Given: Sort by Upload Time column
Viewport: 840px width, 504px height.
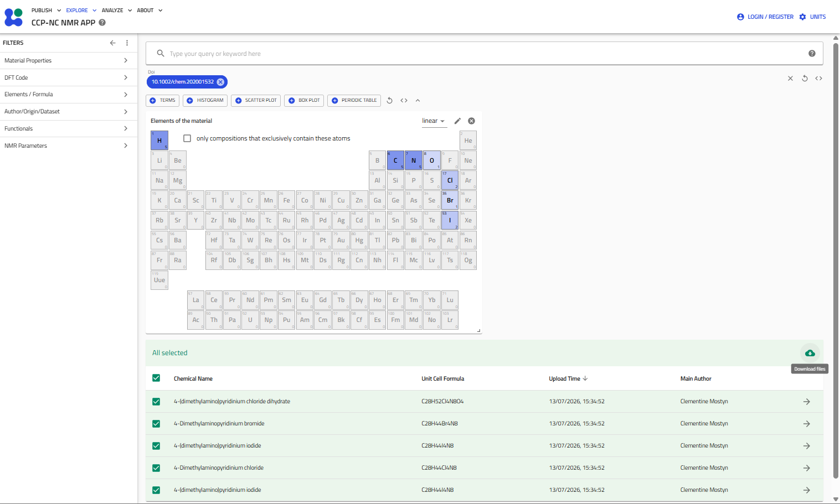Looking at the screenshot, I should coord(568,379).
